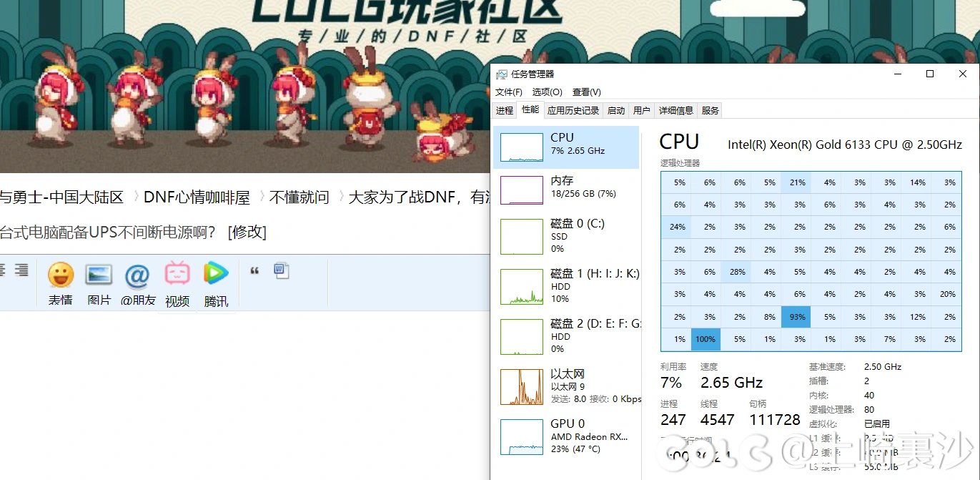
Task: Click the 2.50 GHz base speed value
Action: click(x=883, y=367)
